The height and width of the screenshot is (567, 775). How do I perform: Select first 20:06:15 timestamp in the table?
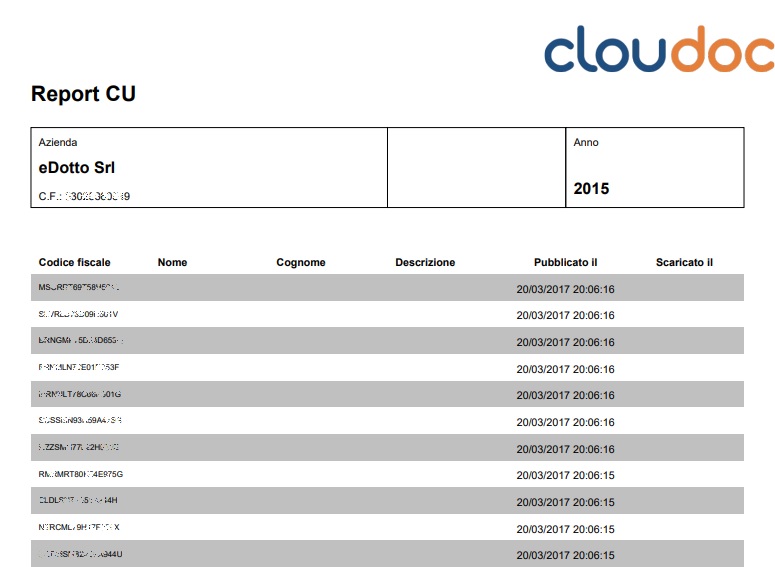(565, 475)
